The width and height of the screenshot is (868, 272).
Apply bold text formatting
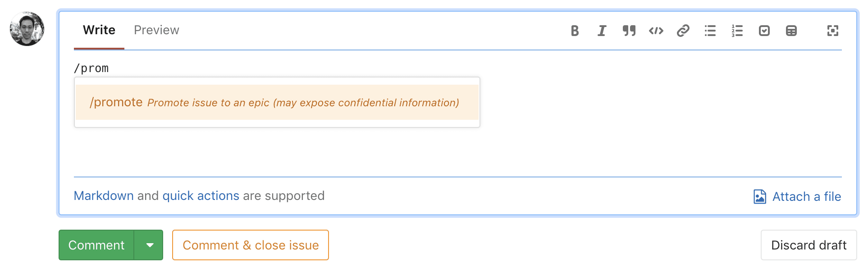(575, 31)
